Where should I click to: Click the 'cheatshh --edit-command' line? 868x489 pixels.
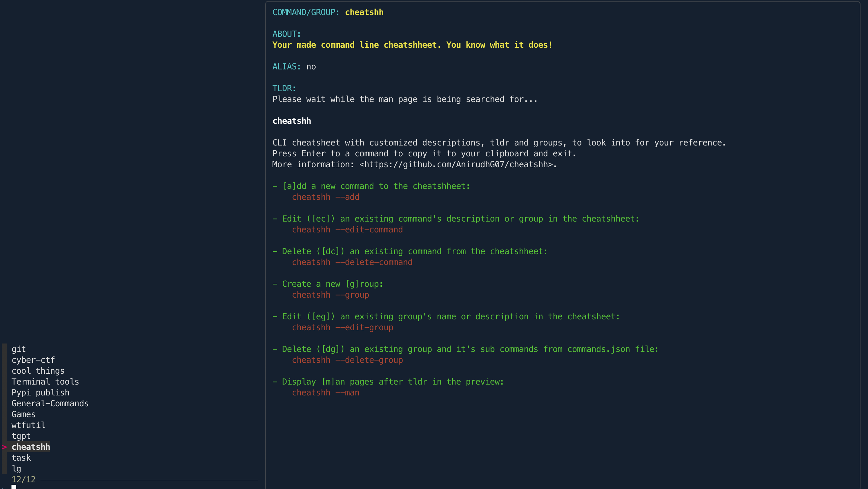point(347,230)
